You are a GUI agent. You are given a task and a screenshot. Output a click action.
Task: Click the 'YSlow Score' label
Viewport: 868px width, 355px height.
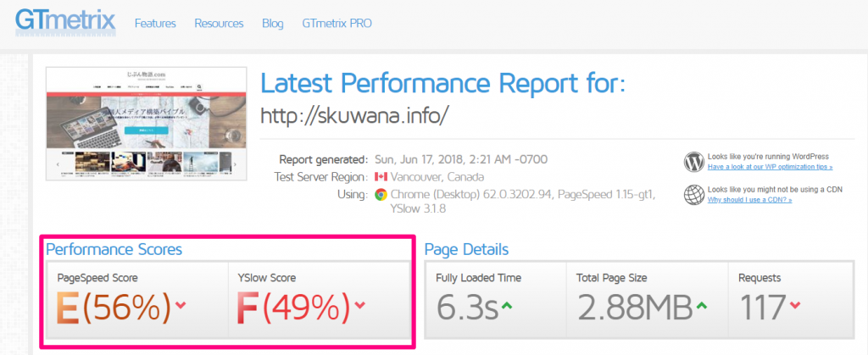(267, 278)
